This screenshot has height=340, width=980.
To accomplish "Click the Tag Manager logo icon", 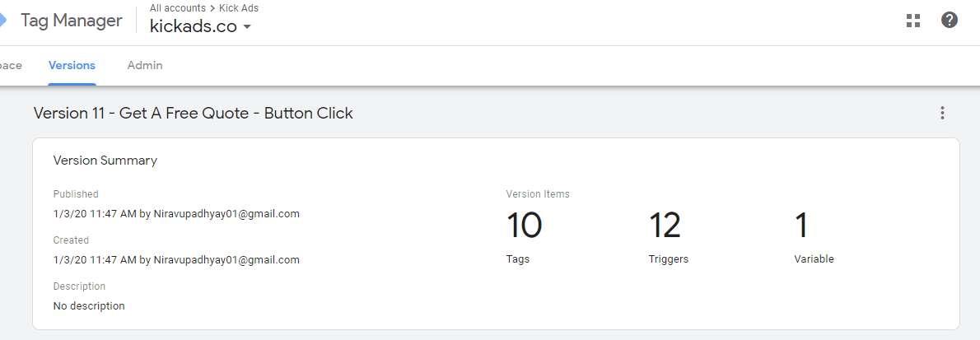I will coord(2,21).
